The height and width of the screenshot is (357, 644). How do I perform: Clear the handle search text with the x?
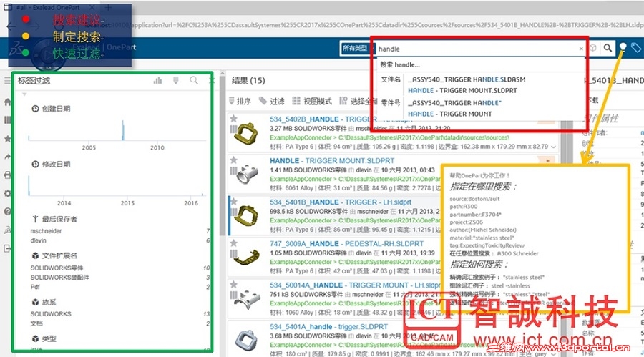point(581,49)
